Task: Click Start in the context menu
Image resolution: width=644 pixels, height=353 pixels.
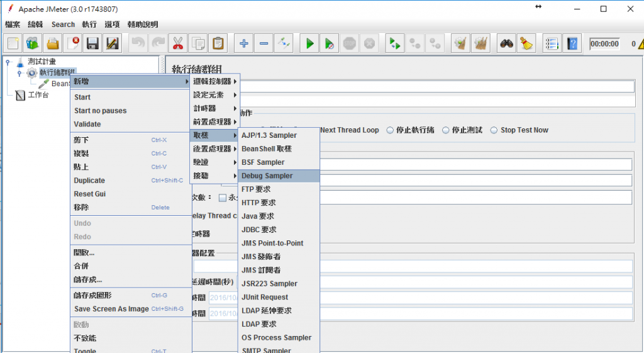Action: [x=131, y=98]
